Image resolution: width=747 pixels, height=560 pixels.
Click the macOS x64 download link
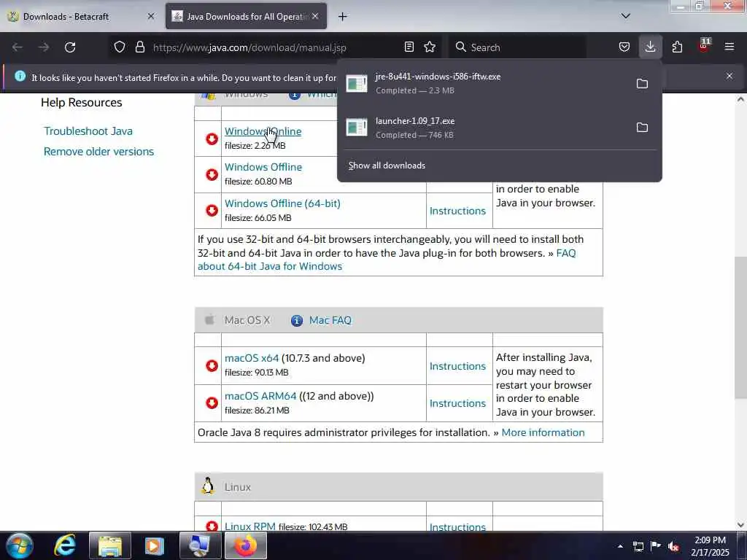pos(252,358)
